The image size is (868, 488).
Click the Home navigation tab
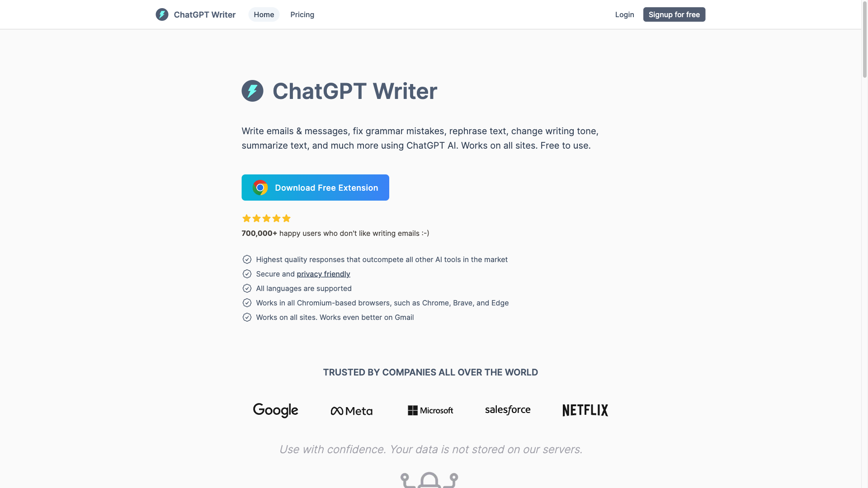tap(264, 14)
